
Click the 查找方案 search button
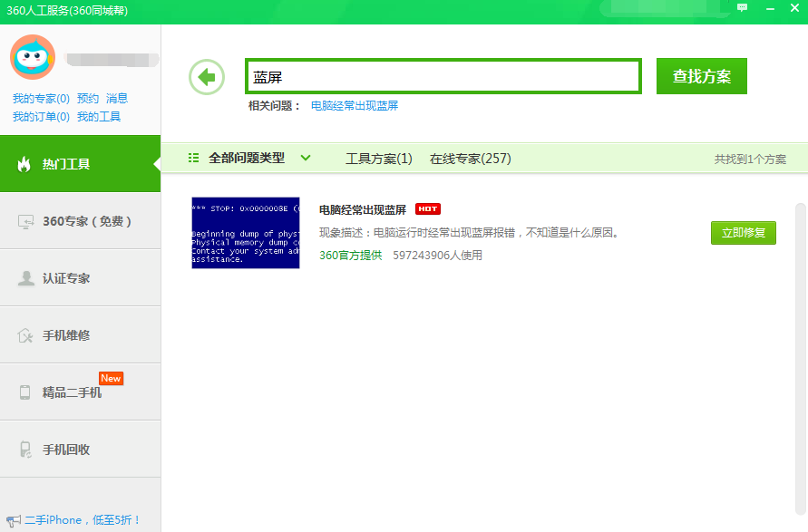tap(701, 76)
